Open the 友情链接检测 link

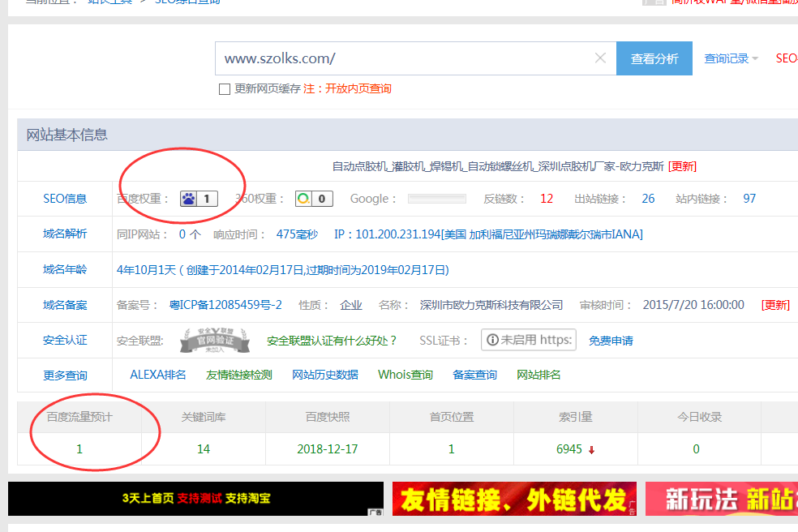(239, 375)
